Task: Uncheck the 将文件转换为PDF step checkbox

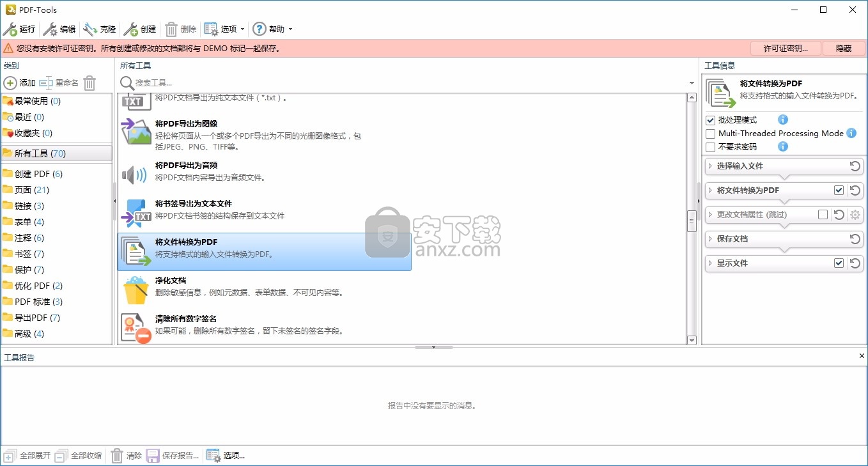Action: tap(839, 190)
